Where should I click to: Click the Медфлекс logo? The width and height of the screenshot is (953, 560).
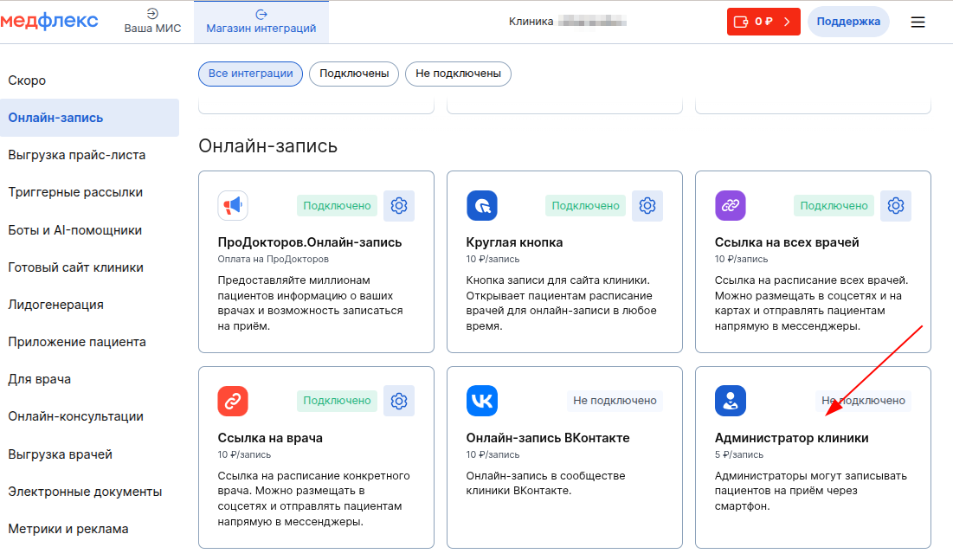point(49,22)
